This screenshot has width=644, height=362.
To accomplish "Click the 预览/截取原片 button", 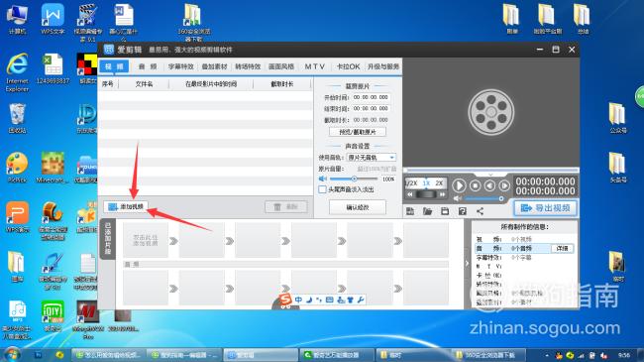I will click(358, 132).
